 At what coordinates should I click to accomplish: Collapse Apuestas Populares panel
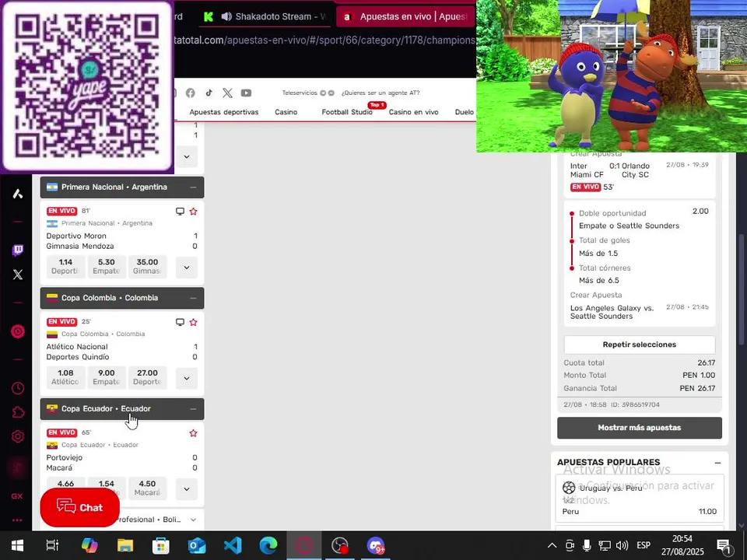(717, 463)
